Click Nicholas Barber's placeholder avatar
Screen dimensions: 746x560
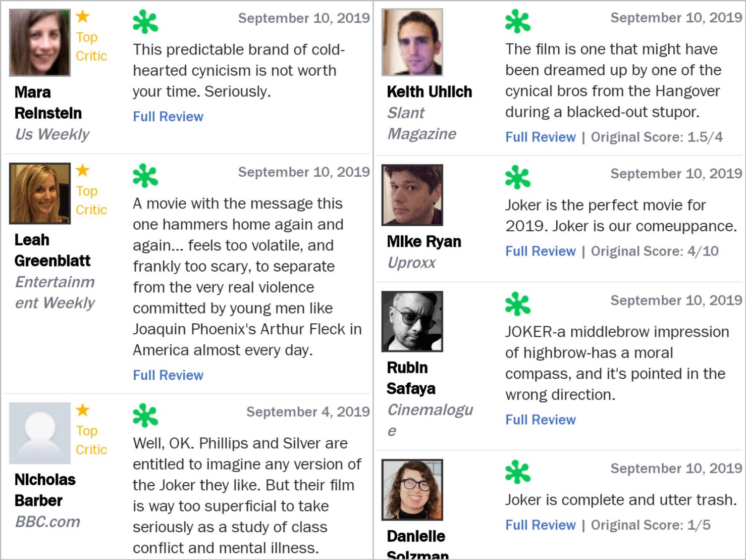(40, 433)
